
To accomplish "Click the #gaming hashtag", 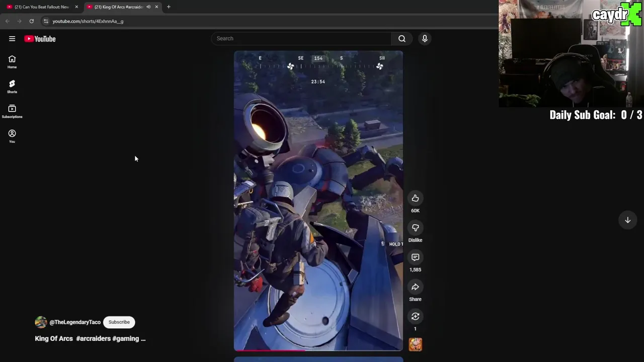I will pyautogui.click(x=125, y=338).
